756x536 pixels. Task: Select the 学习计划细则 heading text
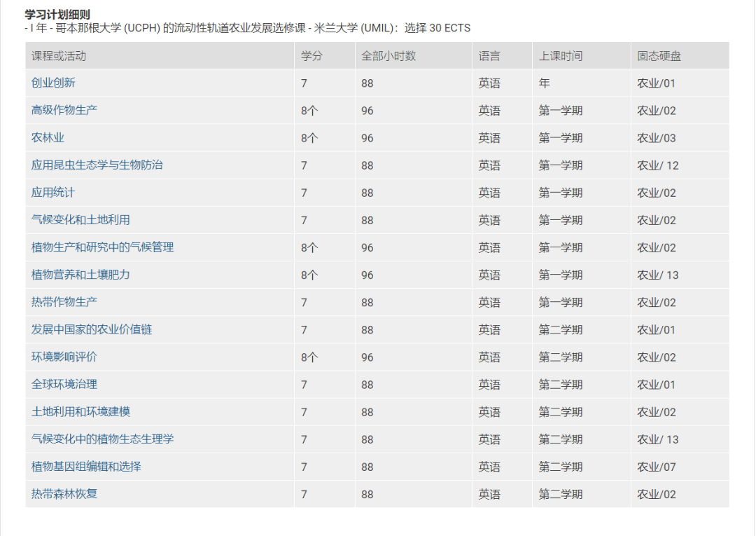pos(57,15)
